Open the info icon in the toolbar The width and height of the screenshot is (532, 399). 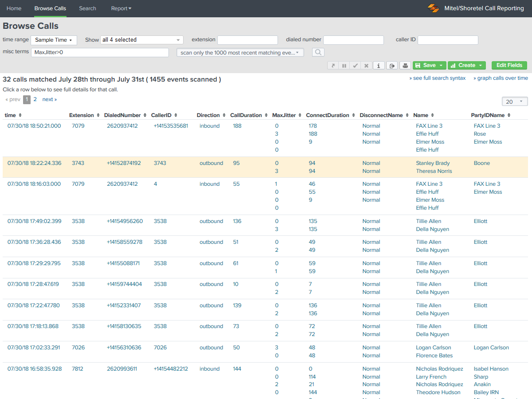(x=379, y=65)
